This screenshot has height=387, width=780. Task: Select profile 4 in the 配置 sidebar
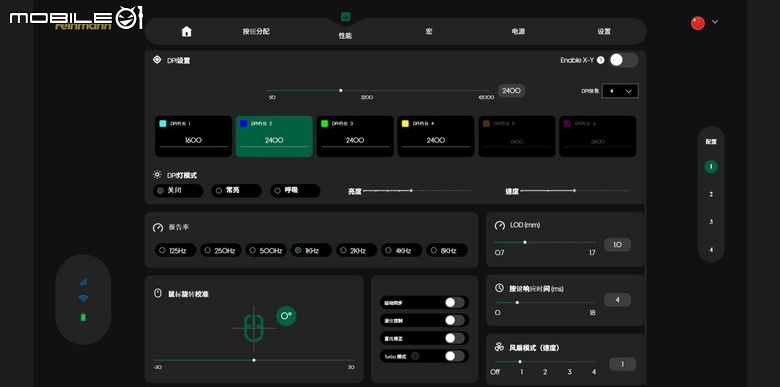click(x=711, y=250)
